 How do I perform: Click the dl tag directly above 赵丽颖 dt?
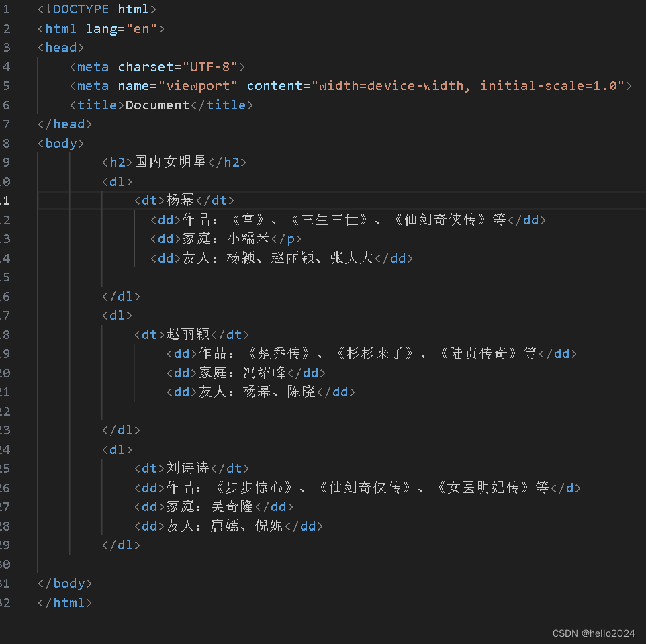click(x=117, y=316)
